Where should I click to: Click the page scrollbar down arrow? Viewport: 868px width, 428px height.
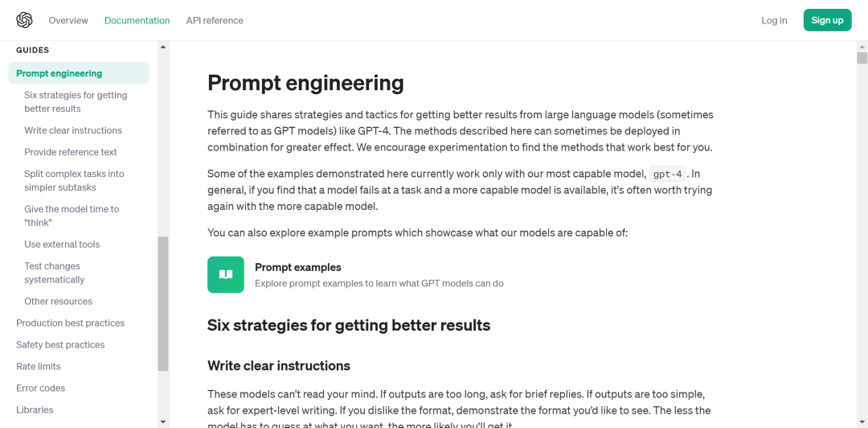862,422
